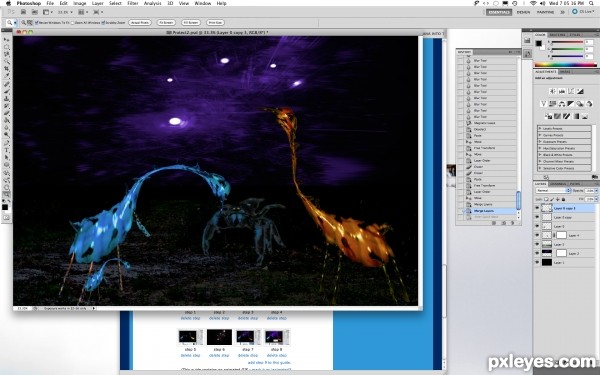Add a Levels adjustment
600x375 pixels.
[x=562, y=91]
